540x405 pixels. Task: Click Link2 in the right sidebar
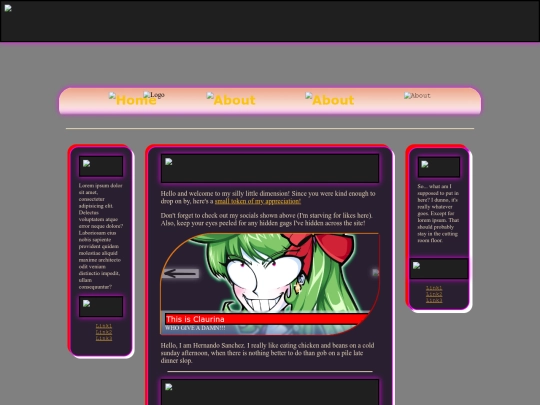pyautogui.click(x=434, y=294)
